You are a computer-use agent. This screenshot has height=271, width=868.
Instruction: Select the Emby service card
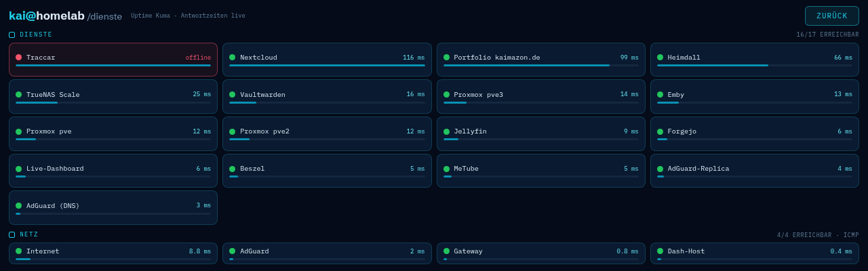[755, 96]
